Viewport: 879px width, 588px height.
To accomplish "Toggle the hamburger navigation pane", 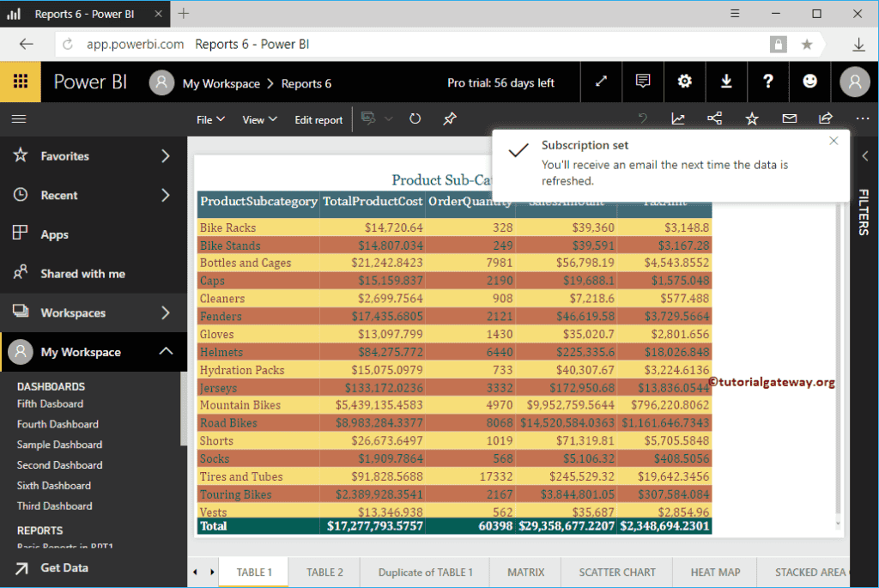I will pos(19,119).
